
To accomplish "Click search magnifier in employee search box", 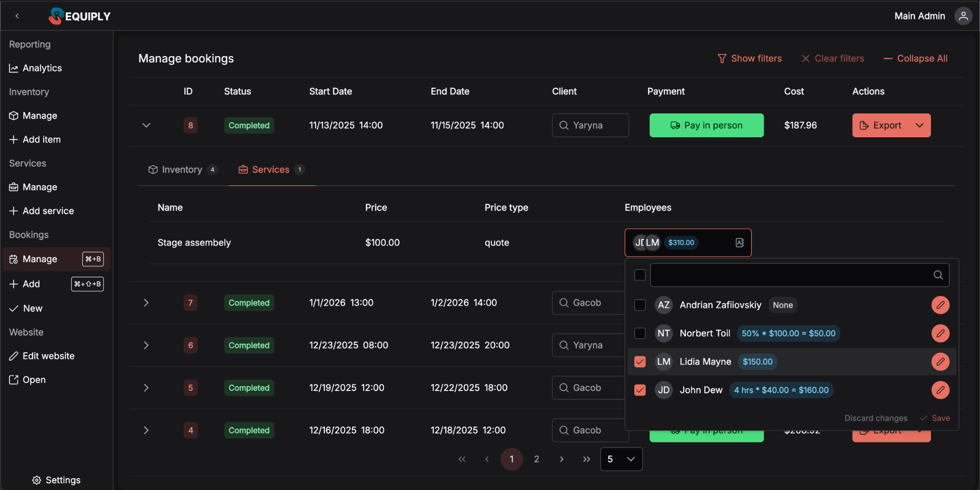I will (938, 275).
